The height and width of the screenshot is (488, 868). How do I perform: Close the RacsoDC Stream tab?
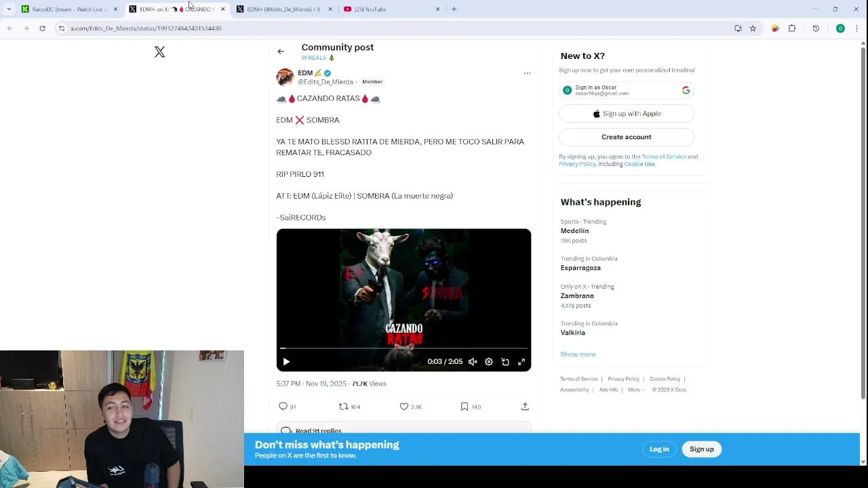coord(115,9)
